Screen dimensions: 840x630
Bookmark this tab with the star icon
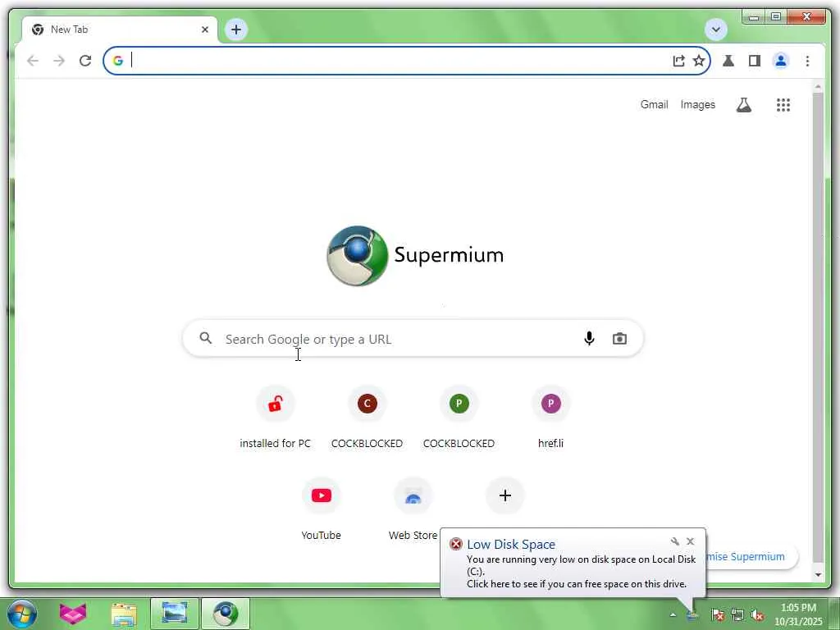[699, 61]
